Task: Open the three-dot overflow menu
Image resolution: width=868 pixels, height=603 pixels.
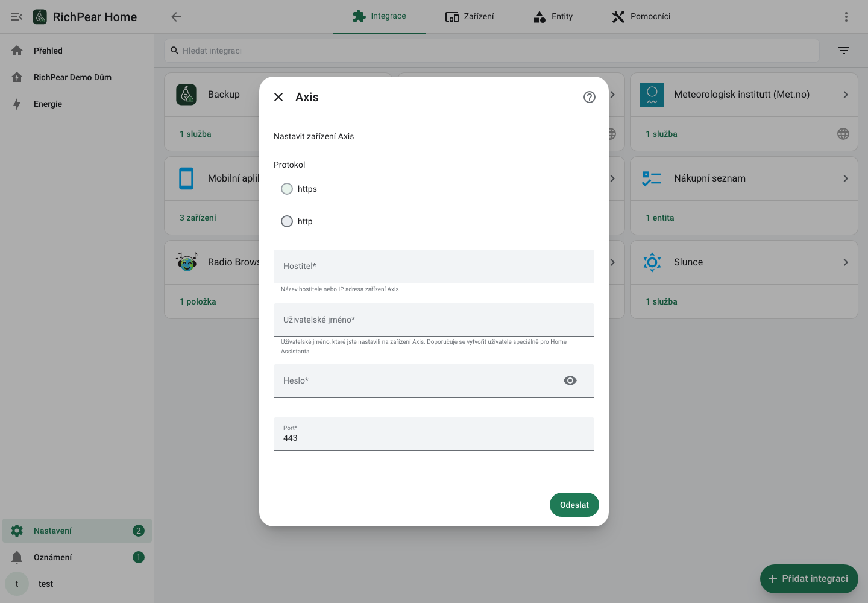Action: tap(846, 17)
